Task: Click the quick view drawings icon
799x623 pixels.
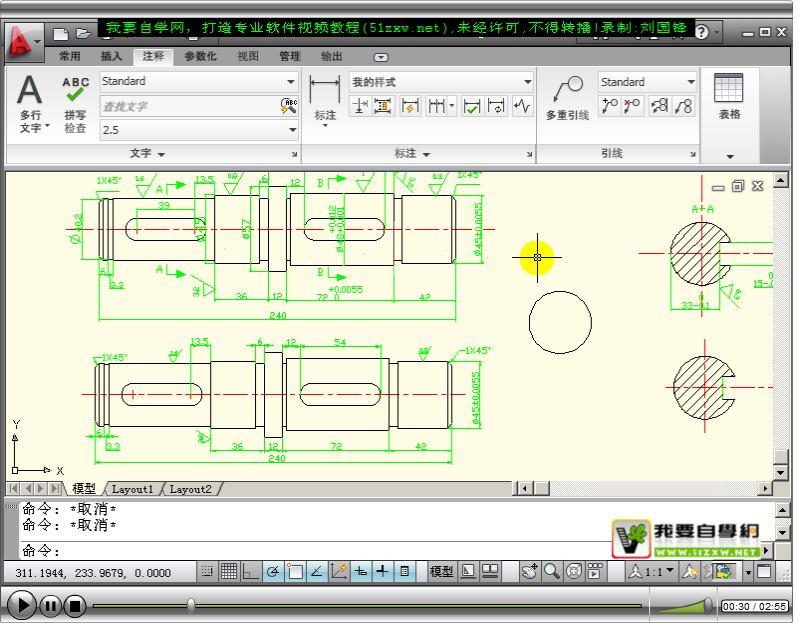Action: pos(490,572)
